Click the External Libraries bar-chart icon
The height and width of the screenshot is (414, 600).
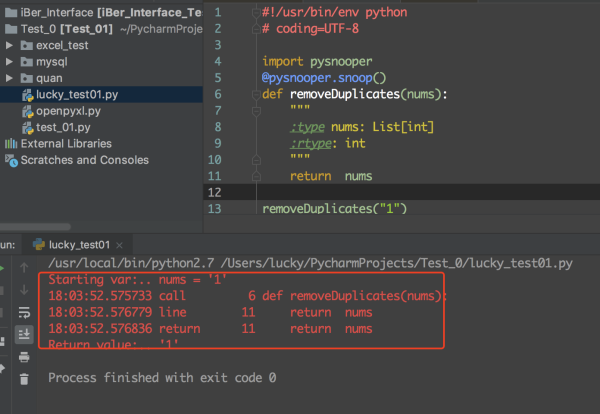click(11, 143)
